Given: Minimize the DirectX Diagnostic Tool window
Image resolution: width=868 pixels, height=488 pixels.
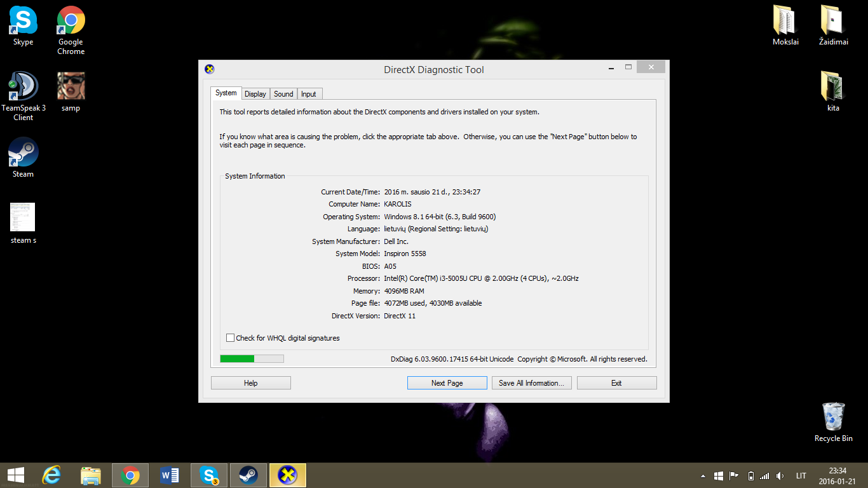Looking at the screenshot, I should click(611, 67).
